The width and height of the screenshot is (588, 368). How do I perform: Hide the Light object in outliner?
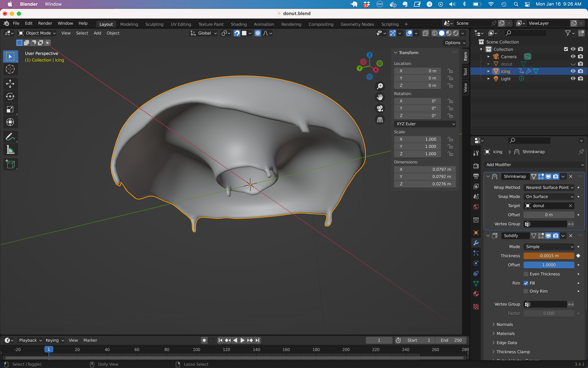point(573,79)
